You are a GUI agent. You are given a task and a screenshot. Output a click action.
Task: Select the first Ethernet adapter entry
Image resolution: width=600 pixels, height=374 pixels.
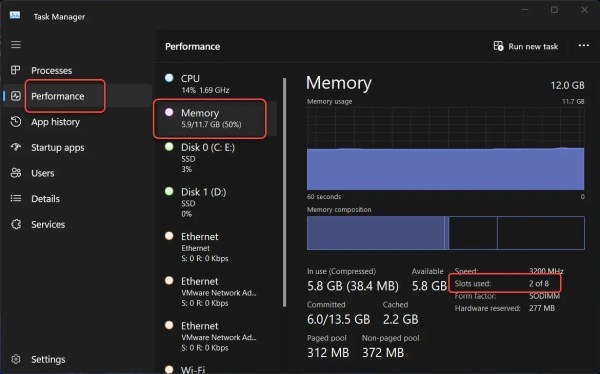pyautogui.click(x=216, y=247)
